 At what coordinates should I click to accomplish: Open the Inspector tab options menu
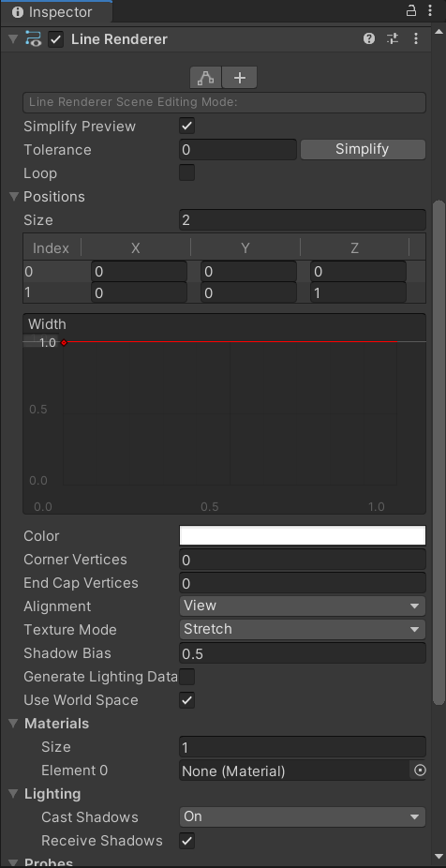point(430,10)
